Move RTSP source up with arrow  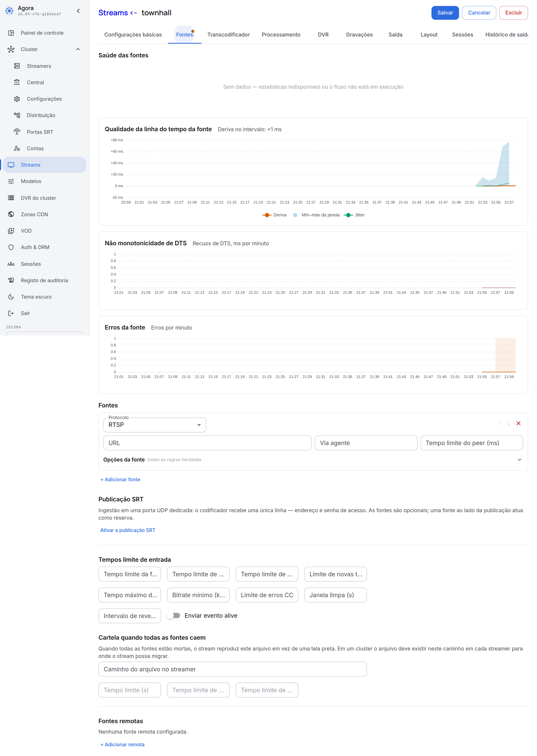pos(500,423)
